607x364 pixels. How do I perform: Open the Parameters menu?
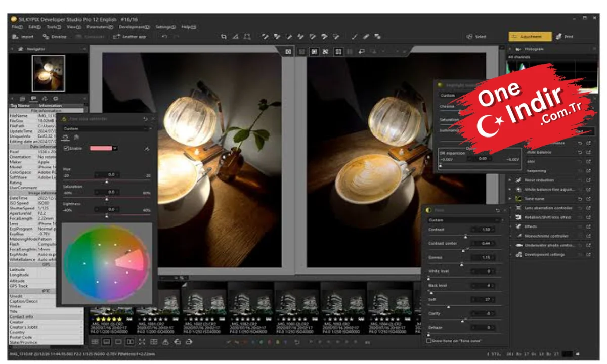(100, 27)
